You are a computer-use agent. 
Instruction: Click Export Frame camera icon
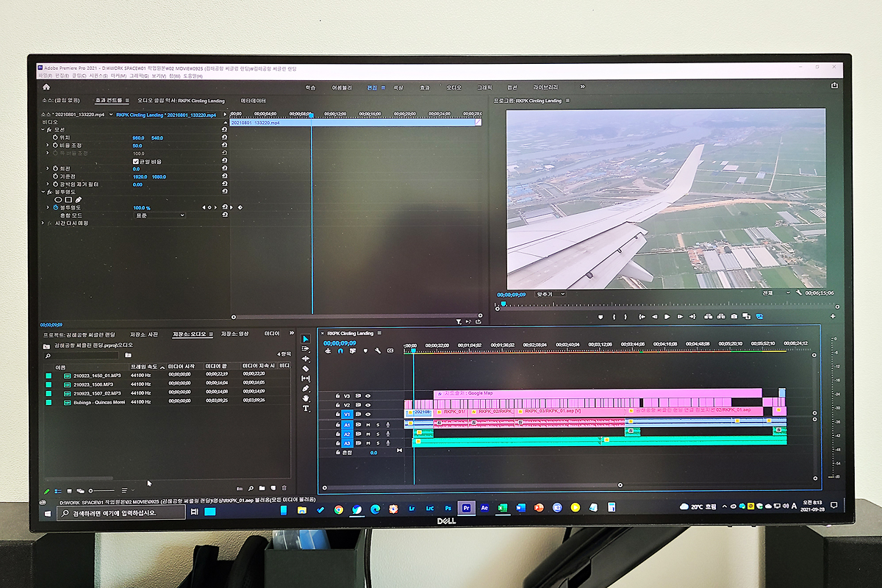click(x=734, y=316)
